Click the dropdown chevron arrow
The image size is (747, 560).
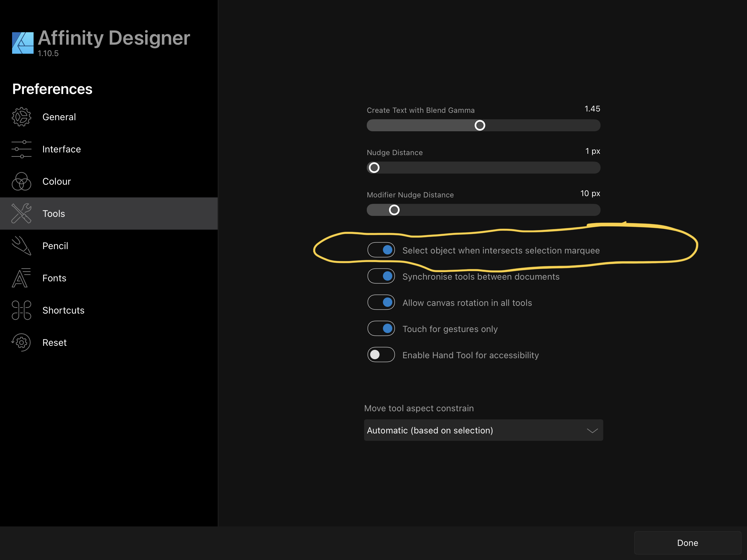tap(592, 430)
